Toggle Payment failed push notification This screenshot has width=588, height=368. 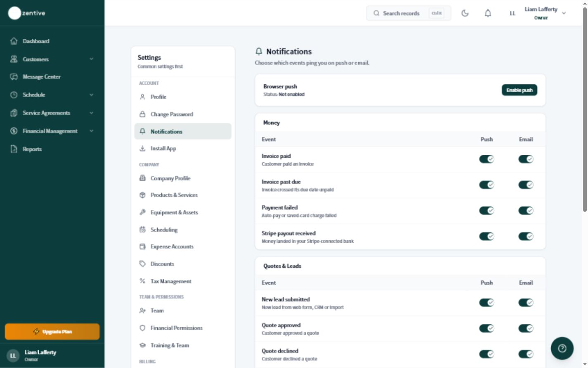tap(486, 211)
